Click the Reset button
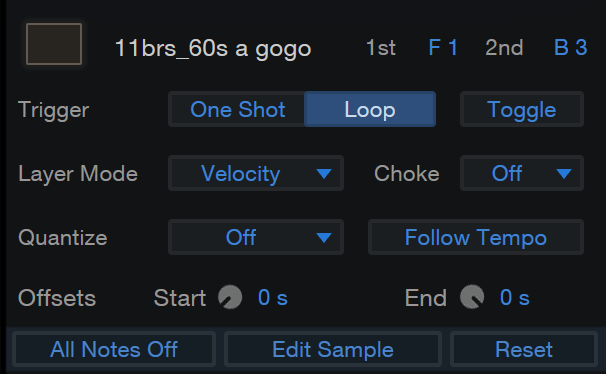 tap(524, 349)
